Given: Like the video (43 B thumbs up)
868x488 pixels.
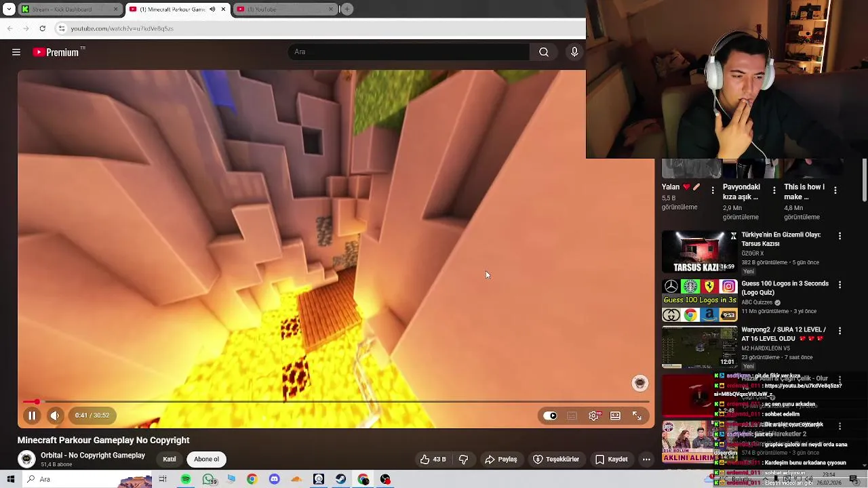Looking at the screenshot, I should [x=433, y=459].
